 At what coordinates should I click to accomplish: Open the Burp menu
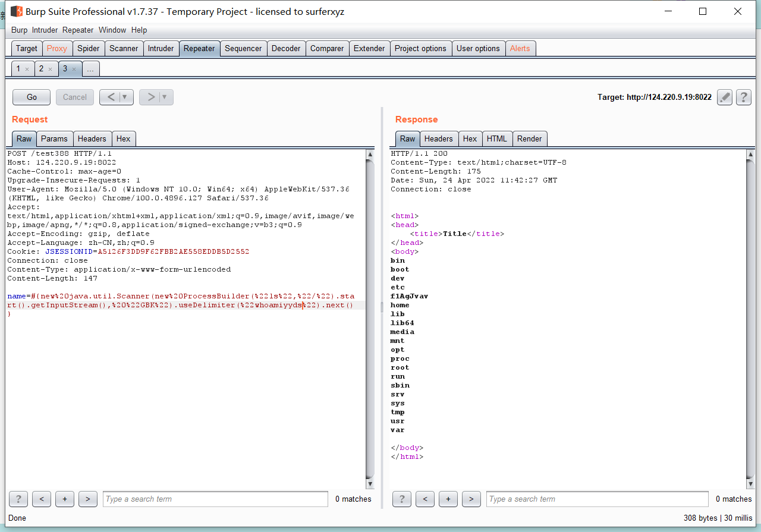(x=19, y=30)
